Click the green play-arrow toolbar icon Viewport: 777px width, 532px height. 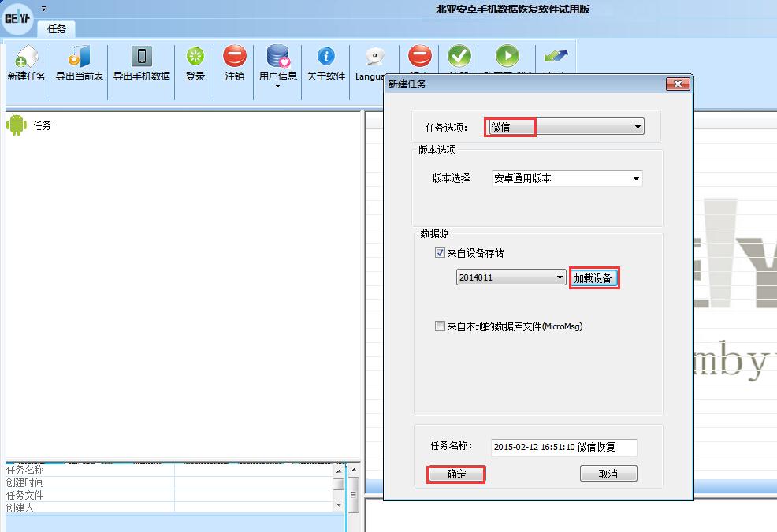[507, 55]
